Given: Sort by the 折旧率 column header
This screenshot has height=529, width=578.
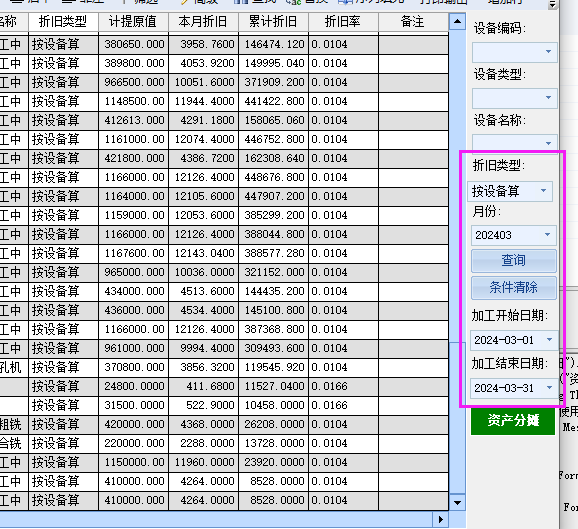Looking at the screenshot, I should pyautogui.click(x=344, y=22).
